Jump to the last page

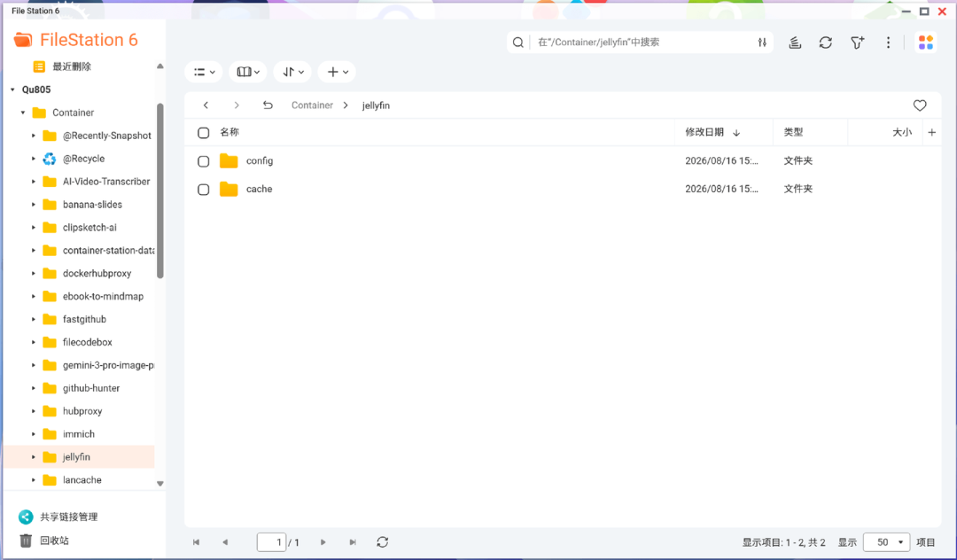click(x=352, y=541)
